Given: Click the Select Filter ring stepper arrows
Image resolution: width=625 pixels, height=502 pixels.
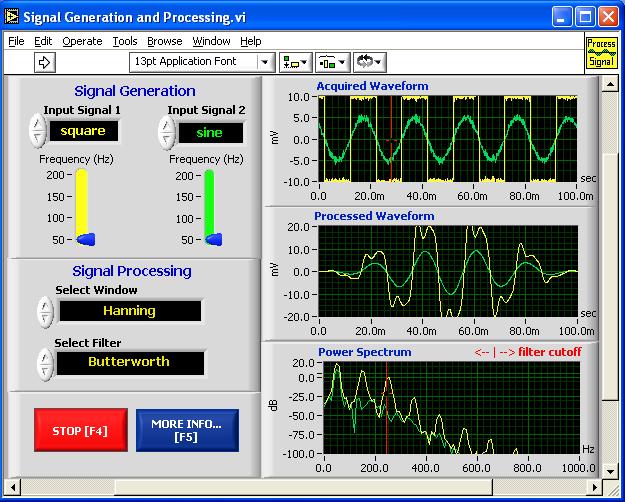Looking at the screenshot, I should [45, 364].
